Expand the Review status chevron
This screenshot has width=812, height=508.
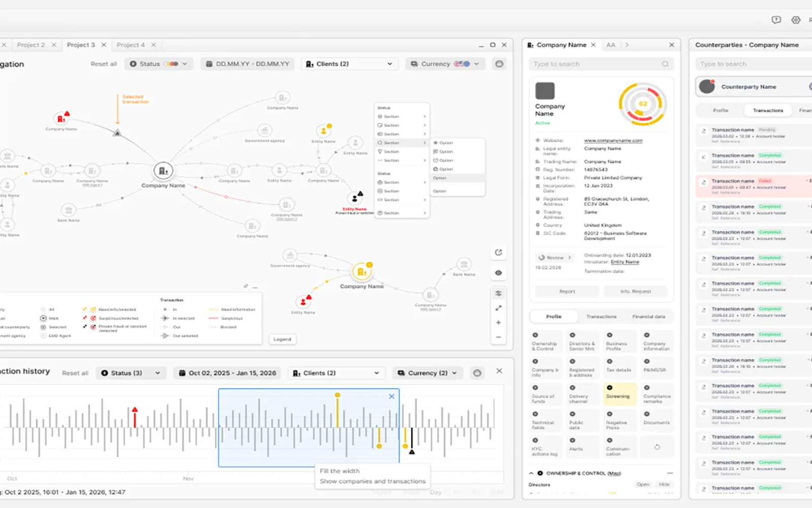pos(569,258)
